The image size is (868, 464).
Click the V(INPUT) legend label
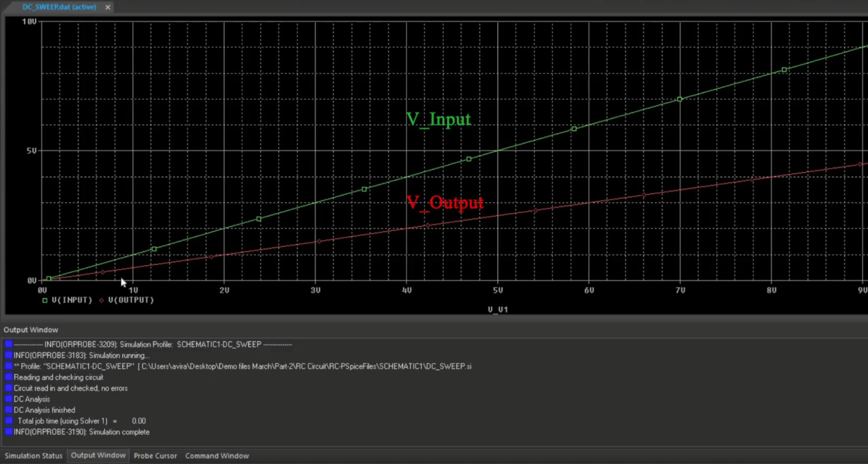72,300
